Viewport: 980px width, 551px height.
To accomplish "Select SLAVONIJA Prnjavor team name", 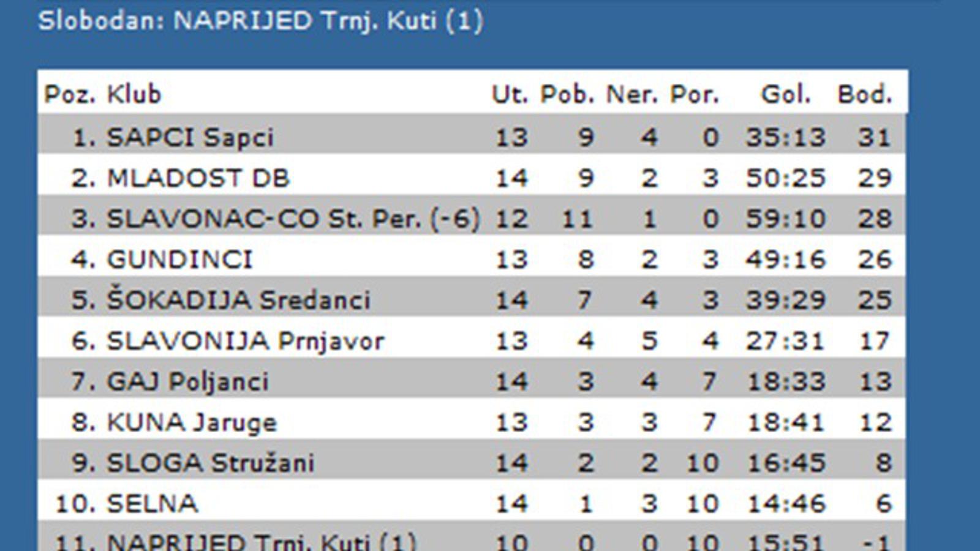I will click(246, 341).
